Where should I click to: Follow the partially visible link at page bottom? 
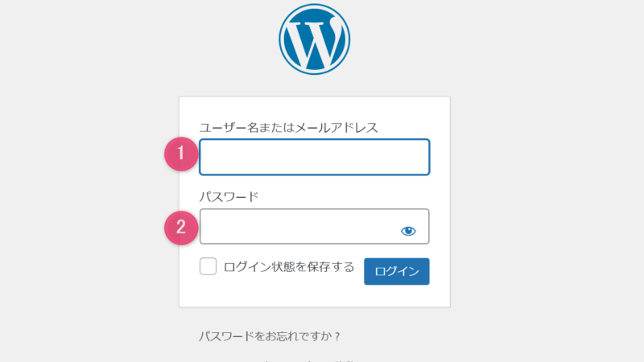(x=308, y=360)
